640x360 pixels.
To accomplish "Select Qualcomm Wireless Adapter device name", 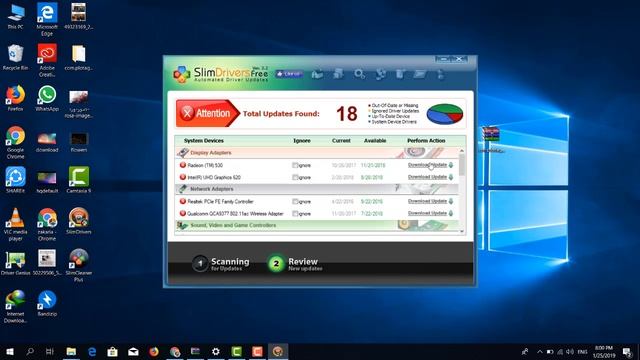I will click(x=235, y=213).
